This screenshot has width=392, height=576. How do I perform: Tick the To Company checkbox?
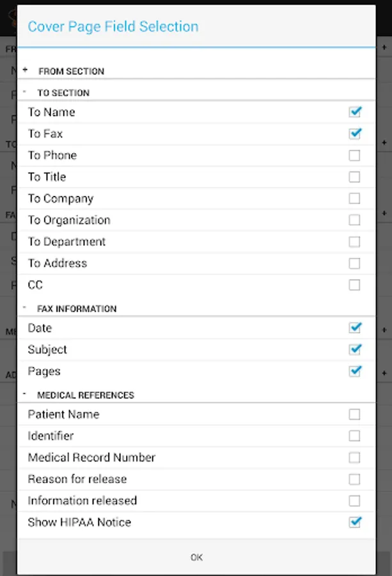(x=354, y=198)
